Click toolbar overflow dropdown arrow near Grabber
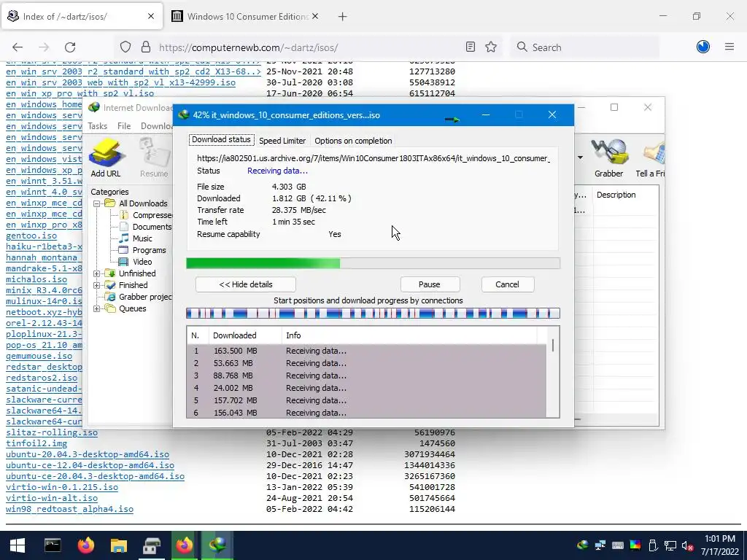The width and height of the screenshot is (747, 560). 580,157
